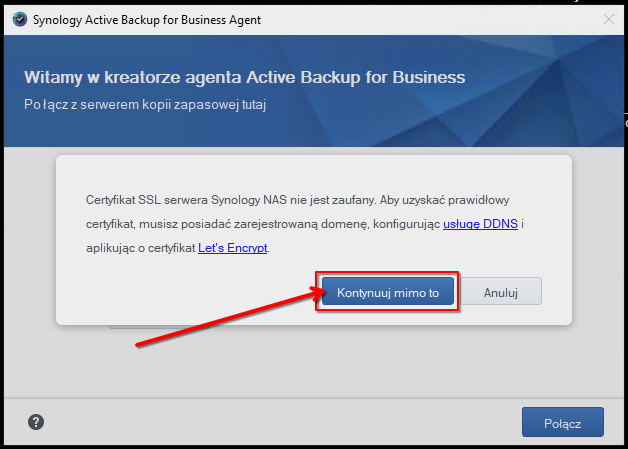Click the "aplikując o certyfikat" text
The width and height of the screenshot is (628, 449).
[x=140, y=247]
